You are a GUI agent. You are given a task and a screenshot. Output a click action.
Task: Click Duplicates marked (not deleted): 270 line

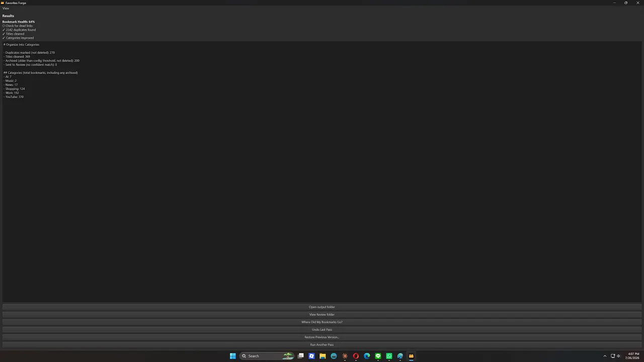(29, 53)
